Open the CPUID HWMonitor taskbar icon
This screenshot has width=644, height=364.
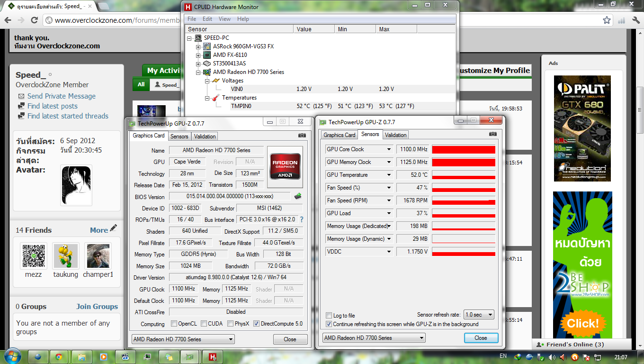tap(213, 356)
